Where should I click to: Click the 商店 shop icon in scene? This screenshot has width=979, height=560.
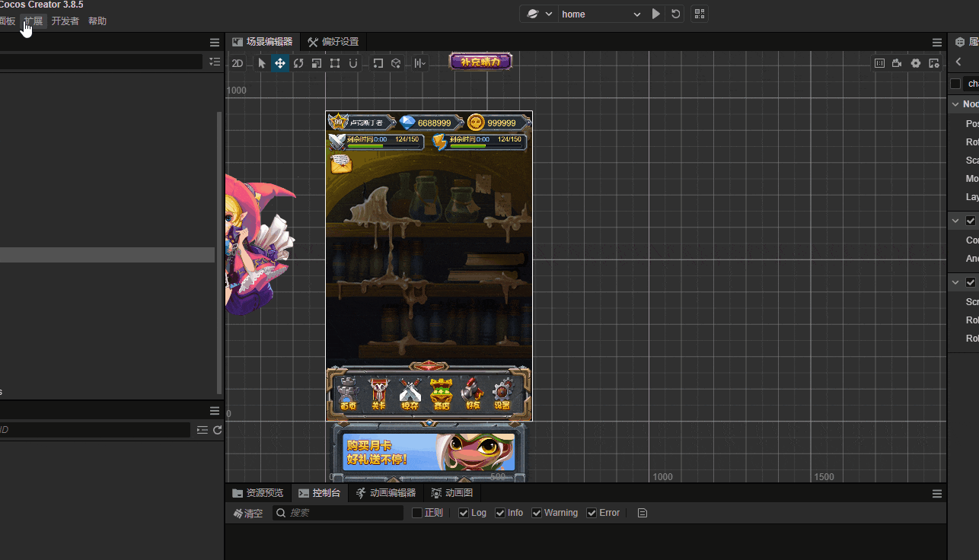click(442, 394)
